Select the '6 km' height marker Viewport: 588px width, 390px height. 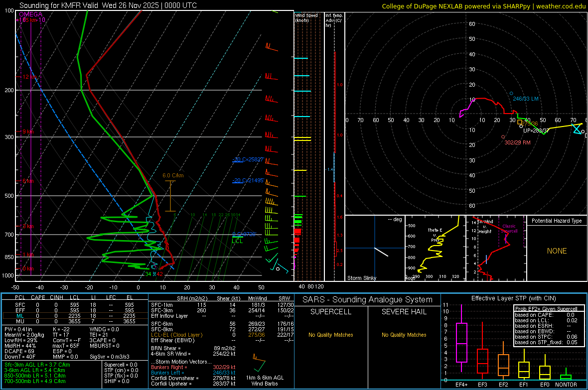click(x=28, y=181)
